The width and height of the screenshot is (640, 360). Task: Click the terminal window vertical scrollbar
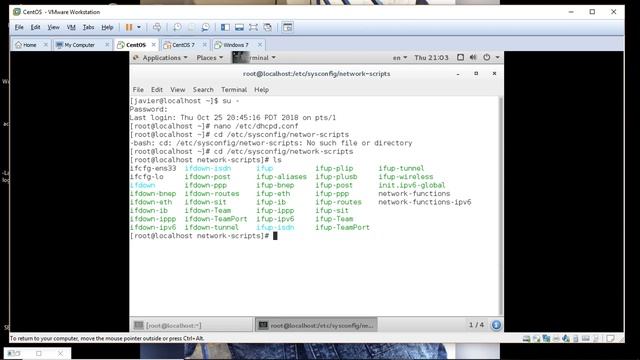point(501,206)
